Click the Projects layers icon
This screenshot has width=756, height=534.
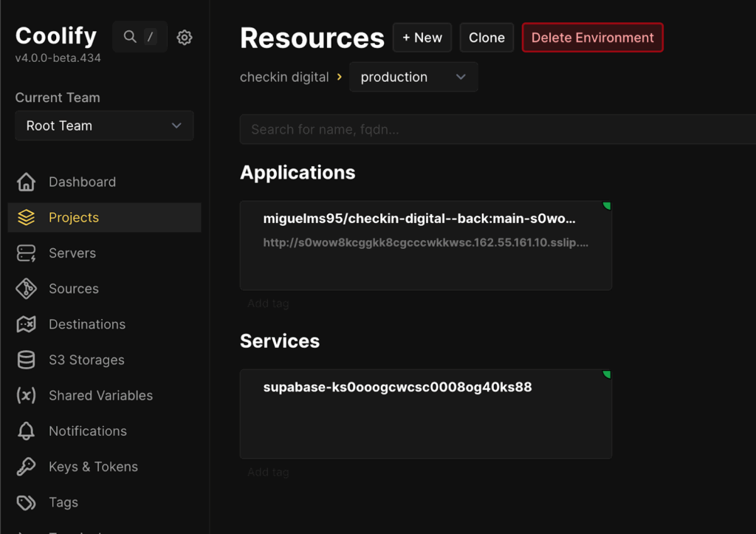[x=27, y=217]
